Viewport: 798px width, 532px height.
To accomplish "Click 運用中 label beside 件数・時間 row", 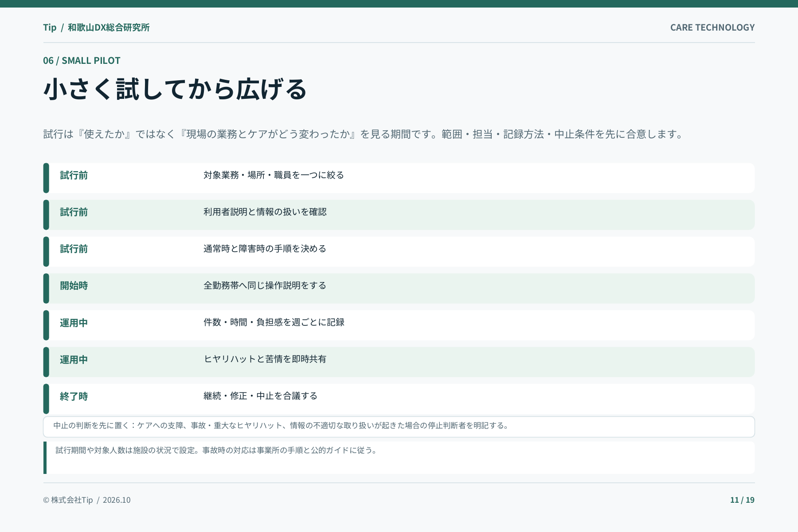I will [x=74, y=323].
